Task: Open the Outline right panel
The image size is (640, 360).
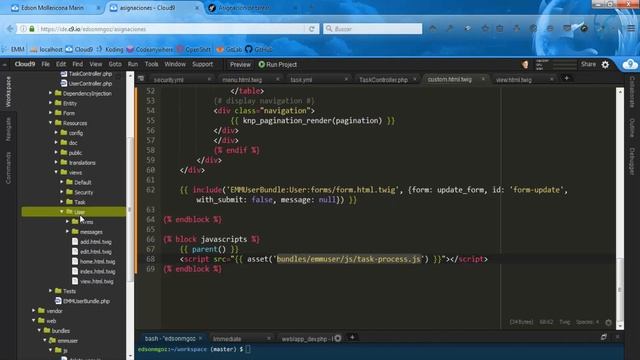Action: [x=632, y=128]
